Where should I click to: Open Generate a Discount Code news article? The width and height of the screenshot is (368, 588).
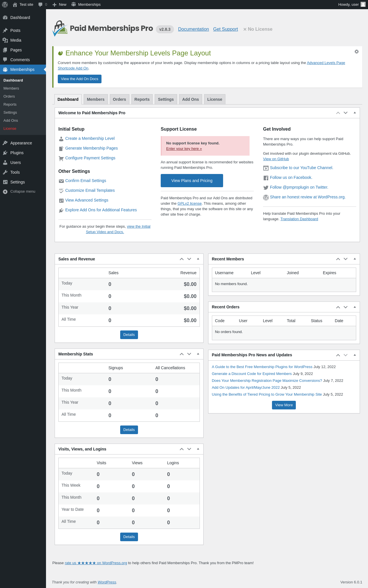pyautogui.click(x=252, y=374)
